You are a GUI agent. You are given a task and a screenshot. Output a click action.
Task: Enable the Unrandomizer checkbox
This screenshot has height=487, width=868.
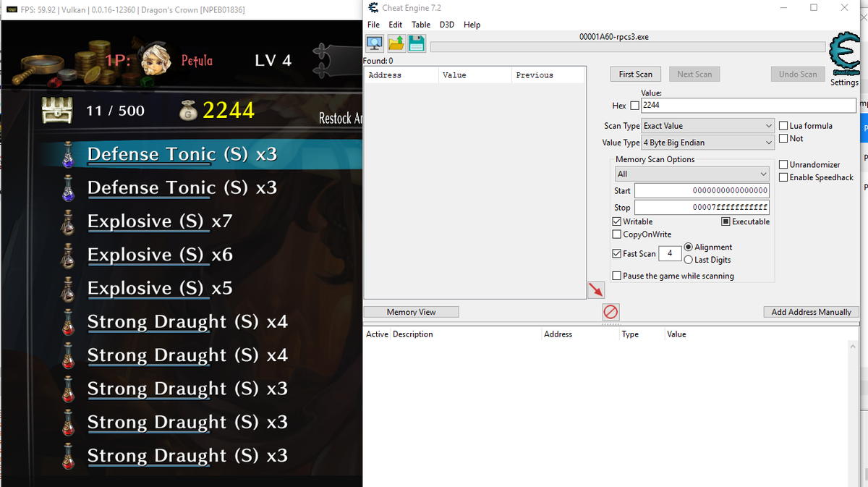[783, 165]
